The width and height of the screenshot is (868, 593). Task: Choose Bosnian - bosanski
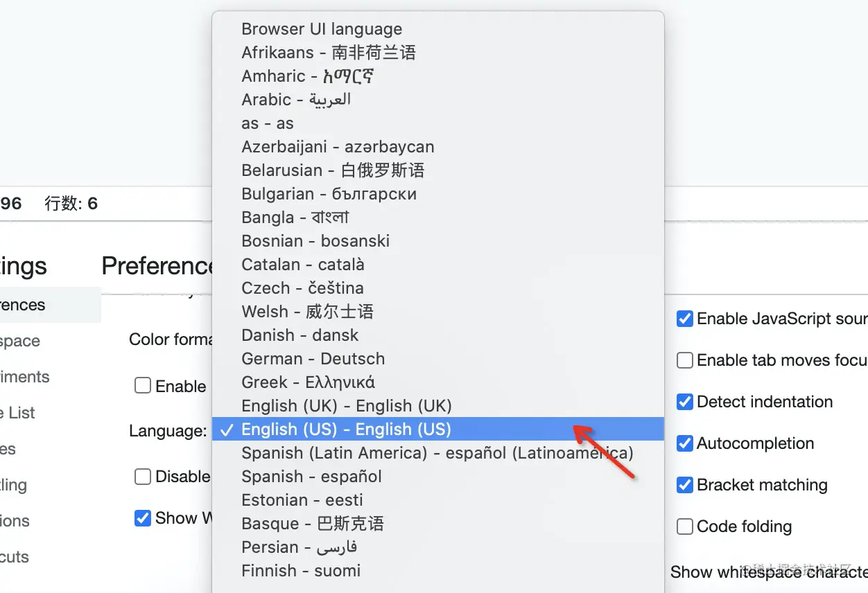pyautogui.click(x=437, y=241)
